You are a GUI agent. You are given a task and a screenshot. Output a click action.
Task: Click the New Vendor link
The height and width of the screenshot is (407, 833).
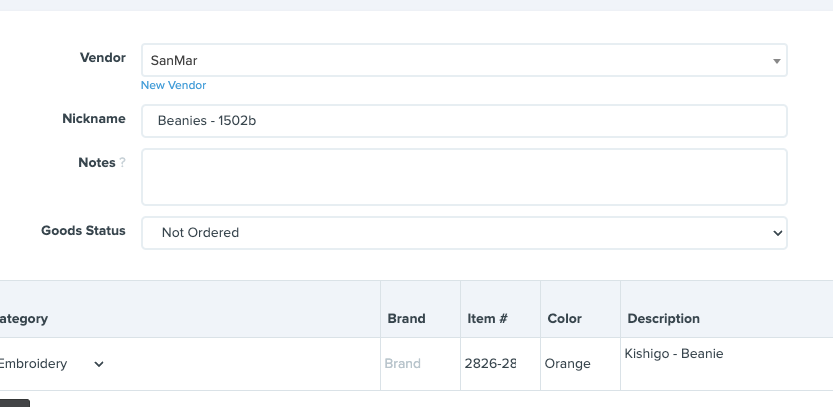coord(173,85)
